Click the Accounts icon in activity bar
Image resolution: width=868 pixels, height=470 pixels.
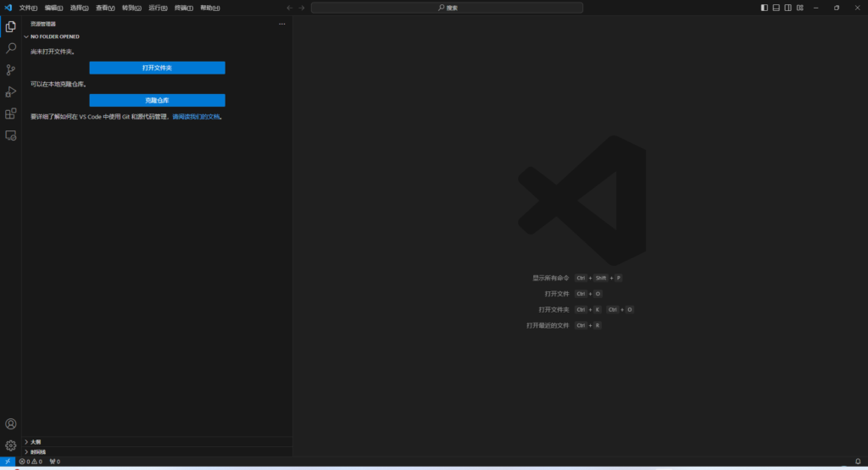(x=11, y=424)
